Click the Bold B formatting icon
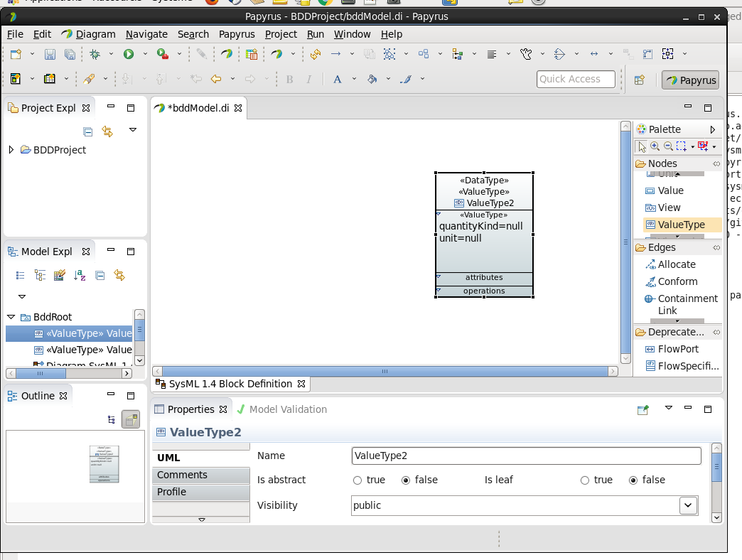Image resolution: width=742 pixels, height=560 pixels. tap(289, 79)
